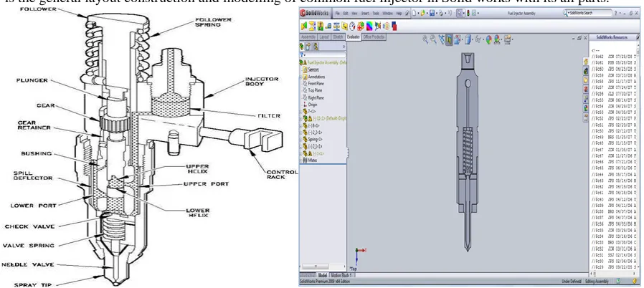
Task: Open the File menu
Action: click(x=338, y=14)
